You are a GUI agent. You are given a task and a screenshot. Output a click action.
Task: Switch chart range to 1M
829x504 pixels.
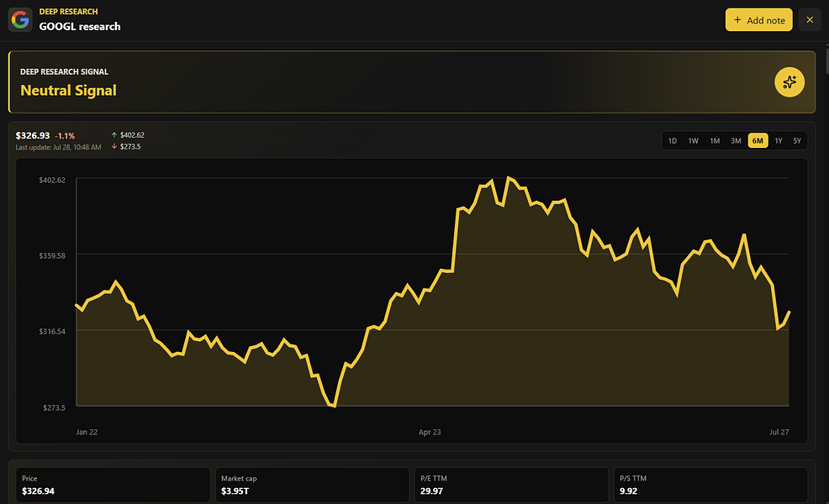(715, 140)
